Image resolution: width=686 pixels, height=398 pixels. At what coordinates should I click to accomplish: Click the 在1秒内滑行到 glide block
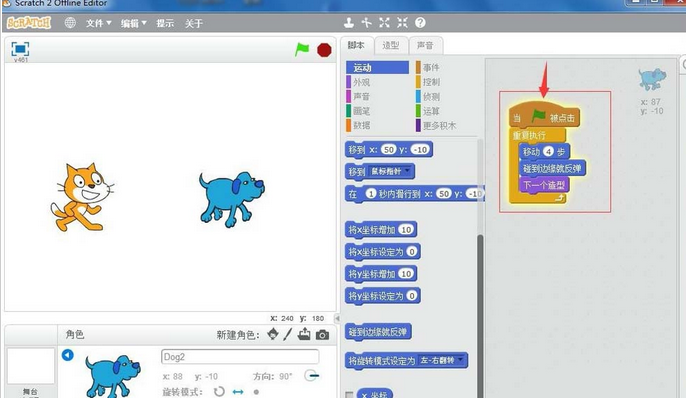pyautogui.click(x=415, y=193)
